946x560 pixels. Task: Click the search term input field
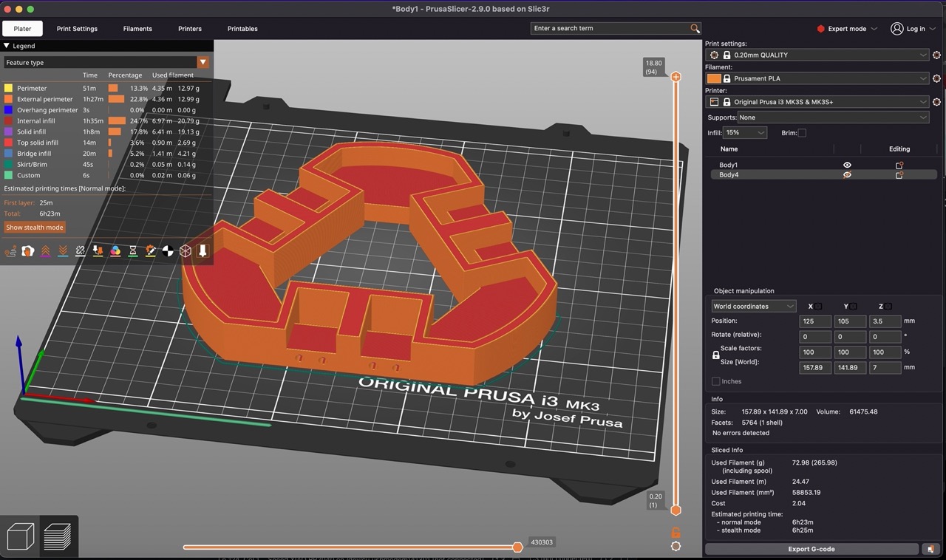(x=610, y=28)
